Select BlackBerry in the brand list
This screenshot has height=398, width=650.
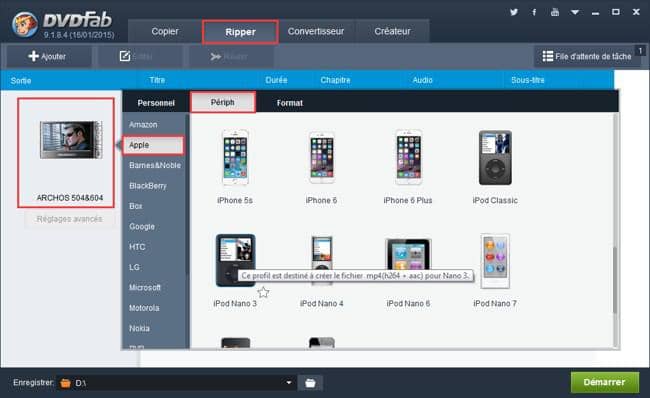[148, 186]
